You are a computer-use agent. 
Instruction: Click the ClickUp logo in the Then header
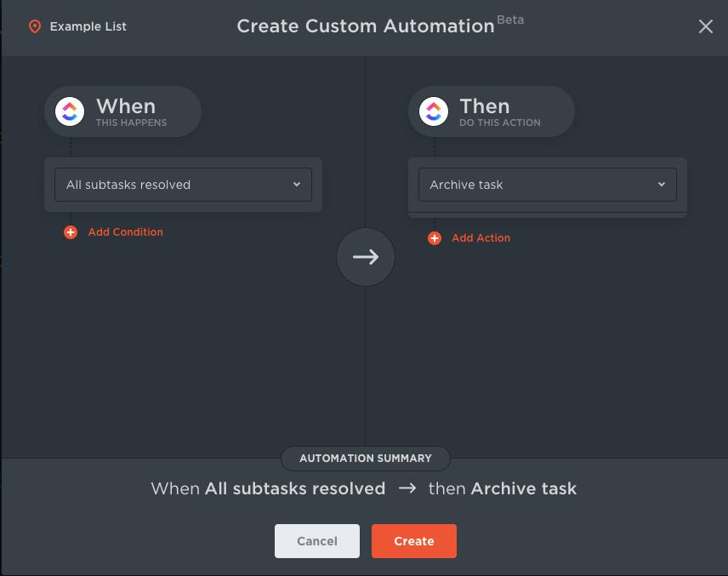point(434,112)
